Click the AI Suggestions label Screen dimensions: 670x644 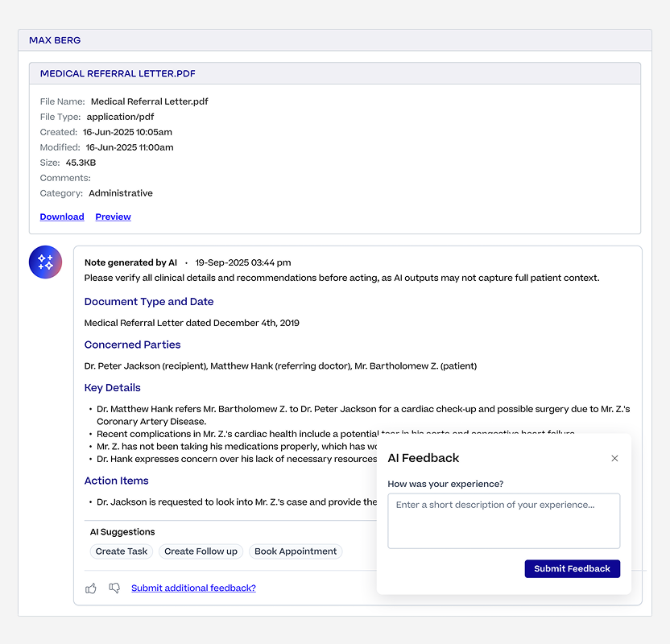(122, 532)
